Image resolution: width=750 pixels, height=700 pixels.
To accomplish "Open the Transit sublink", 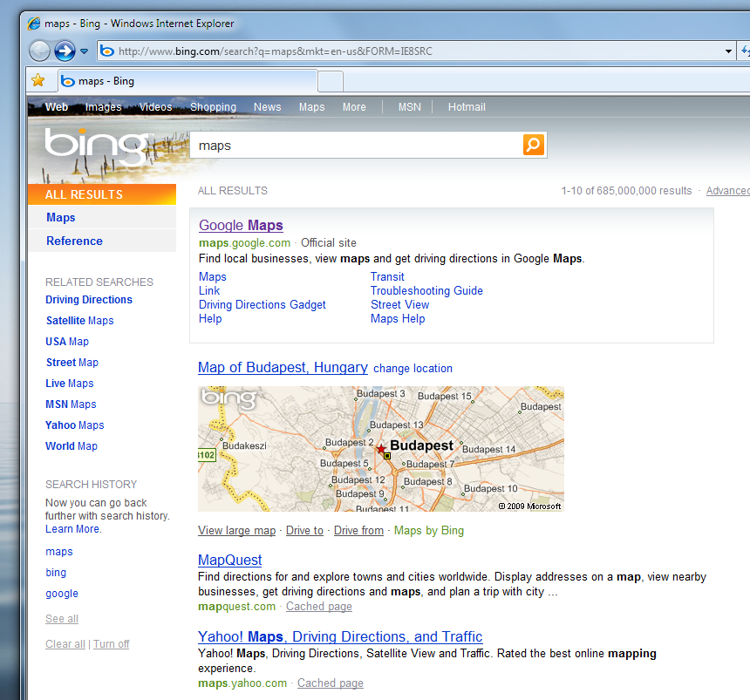I will (x=387, y=277).
